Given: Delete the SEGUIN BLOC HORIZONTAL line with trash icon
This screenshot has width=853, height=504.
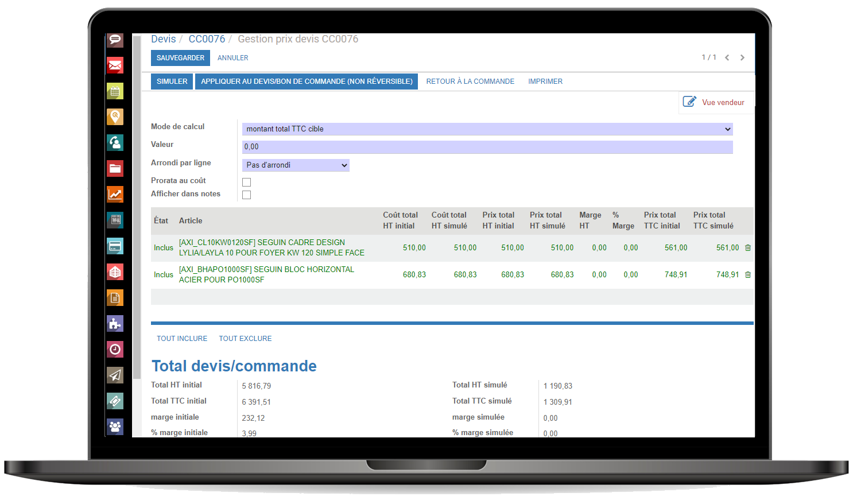Looking at the screenshot, I should click(748, 275).
